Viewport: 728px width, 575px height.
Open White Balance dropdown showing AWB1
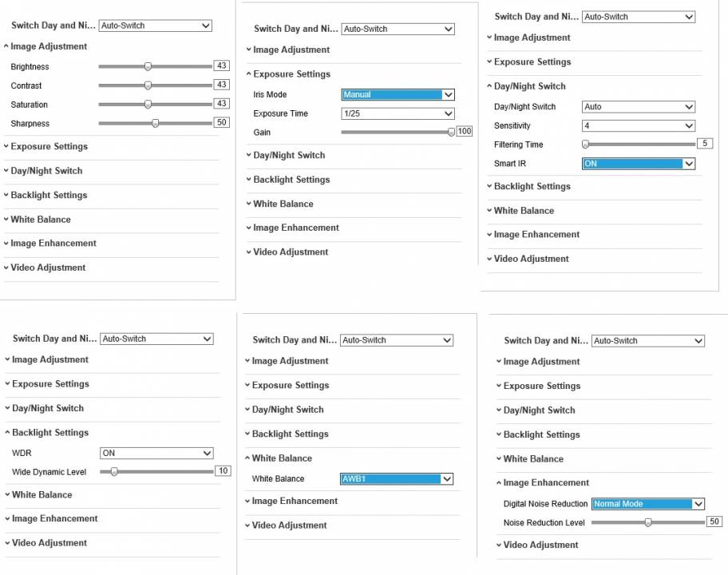[397, 479]
